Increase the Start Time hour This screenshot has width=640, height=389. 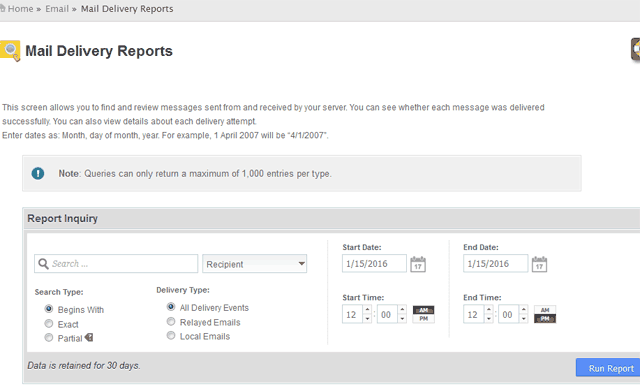point(367,309)
